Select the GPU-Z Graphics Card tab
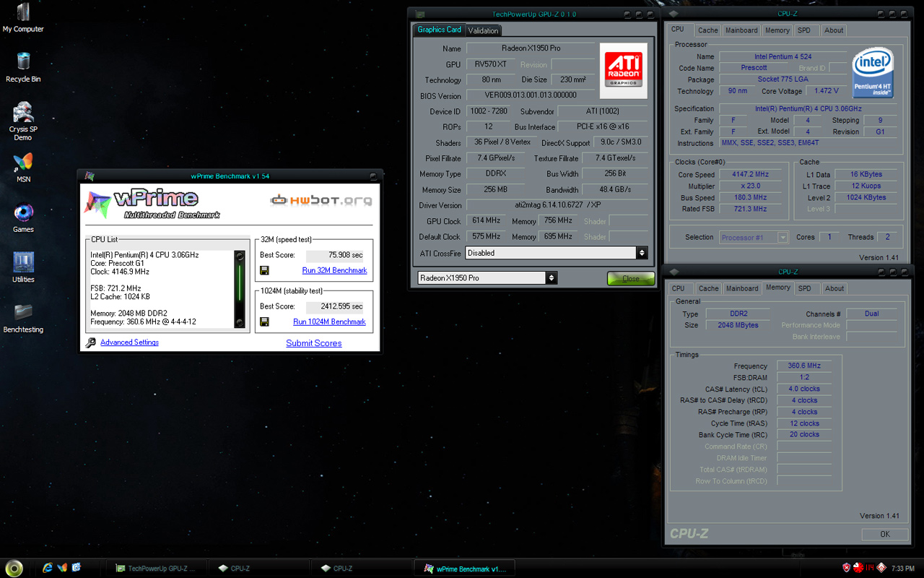 click(439, 30)
